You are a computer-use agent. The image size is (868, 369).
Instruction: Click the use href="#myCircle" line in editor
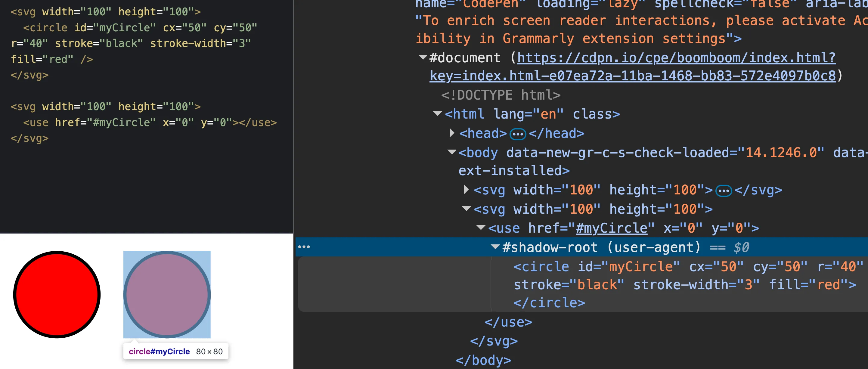pyautogui.click(x=150, y=122)
